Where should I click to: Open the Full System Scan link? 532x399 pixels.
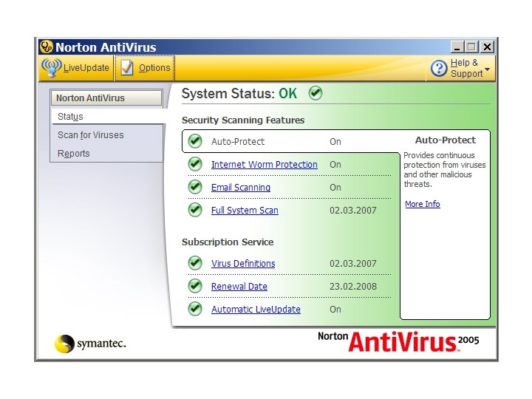(x=245, y=211)
